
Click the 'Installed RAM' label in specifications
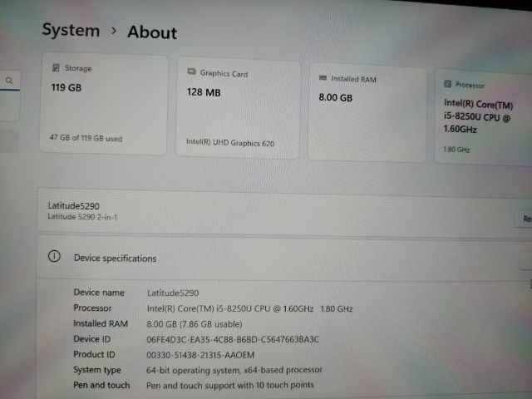[101, 323]
